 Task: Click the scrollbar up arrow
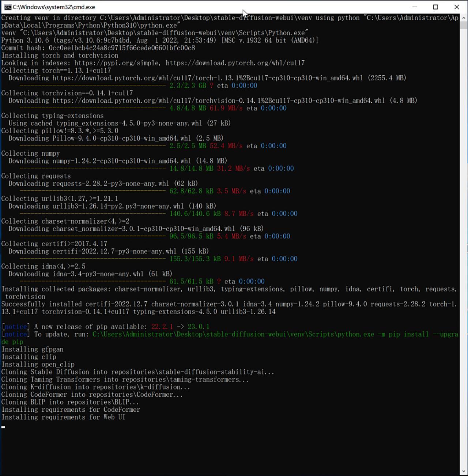tap(464, 18)
